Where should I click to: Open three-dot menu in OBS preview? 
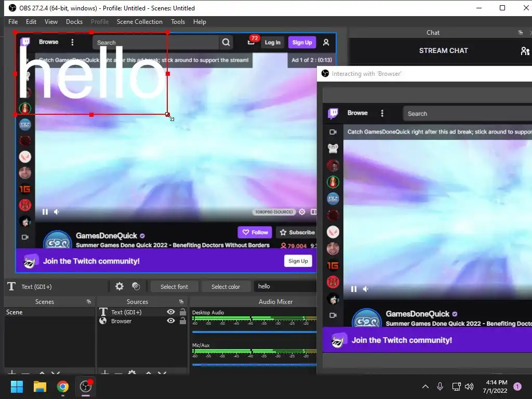coord(72,42)
